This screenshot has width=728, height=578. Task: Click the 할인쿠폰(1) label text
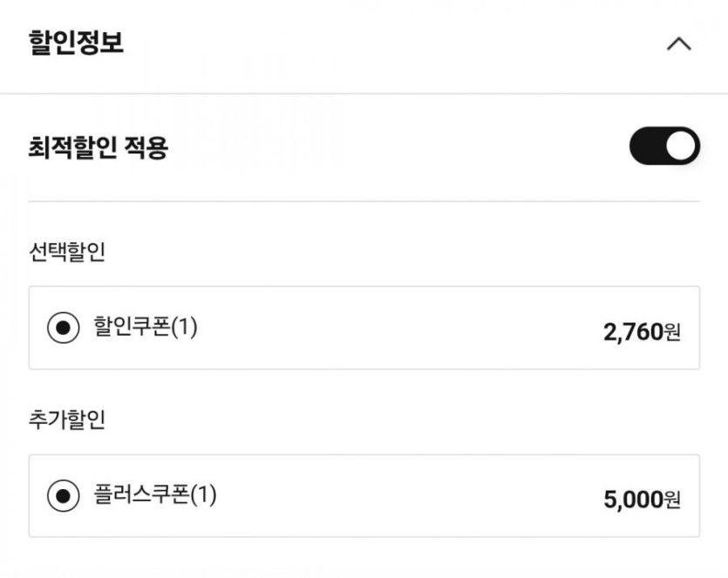[146, 328]
